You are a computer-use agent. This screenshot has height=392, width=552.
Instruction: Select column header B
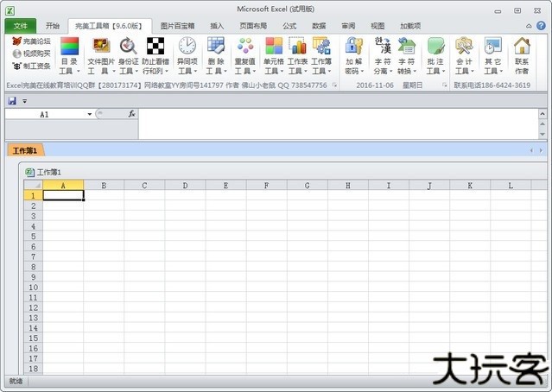point(104,185)
